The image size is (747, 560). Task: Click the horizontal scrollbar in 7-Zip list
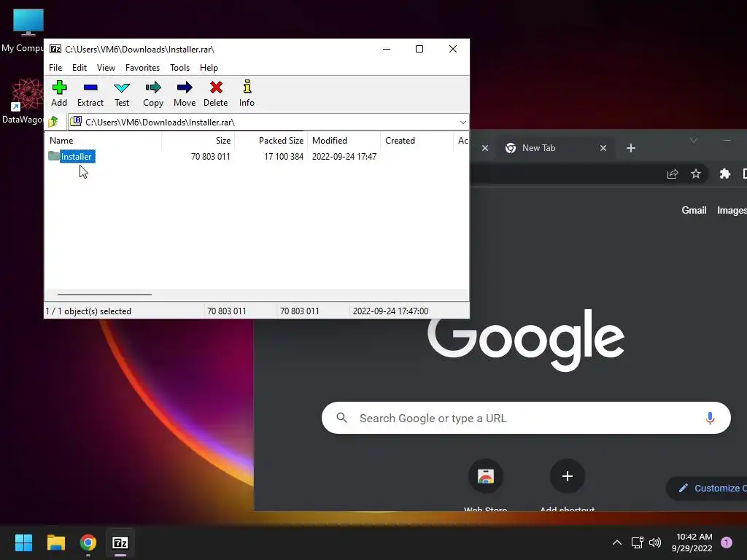(x=104, y=295)
